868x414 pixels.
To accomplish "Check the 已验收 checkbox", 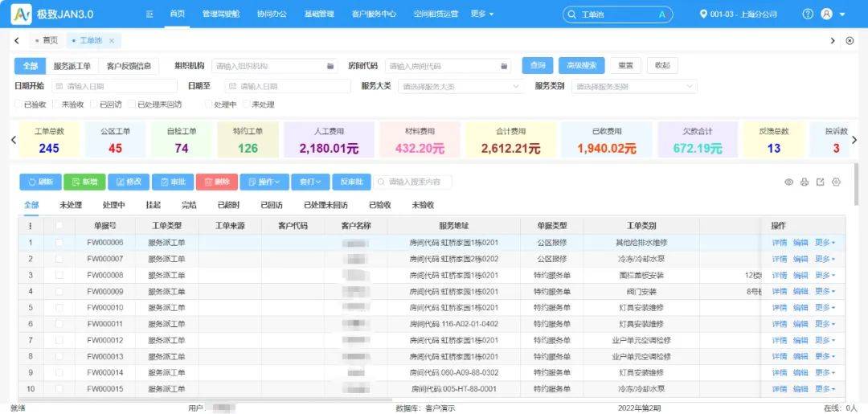I will click(x=18, y=105).
